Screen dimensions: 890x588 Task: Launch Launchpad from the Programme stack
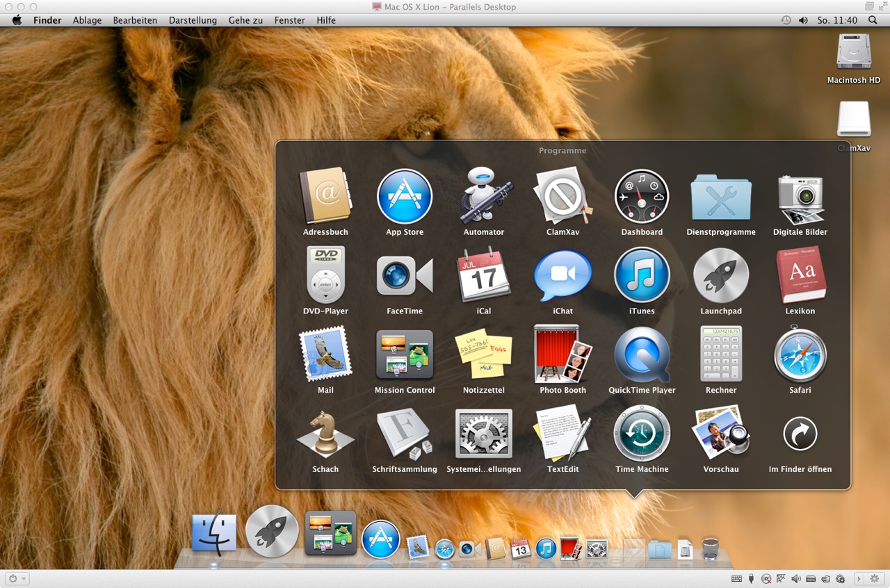point(721,275)
